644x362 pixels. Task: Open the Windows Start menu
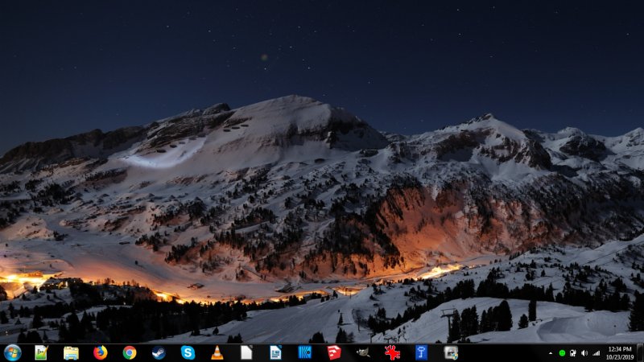click(12, 352)
